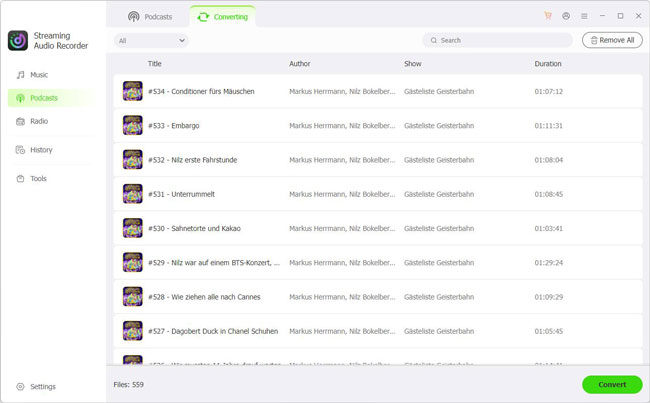The height and width of the screenshot is (403, 650).
Task: Click the Settings gear icon
Action: click(x=20, y=386)
